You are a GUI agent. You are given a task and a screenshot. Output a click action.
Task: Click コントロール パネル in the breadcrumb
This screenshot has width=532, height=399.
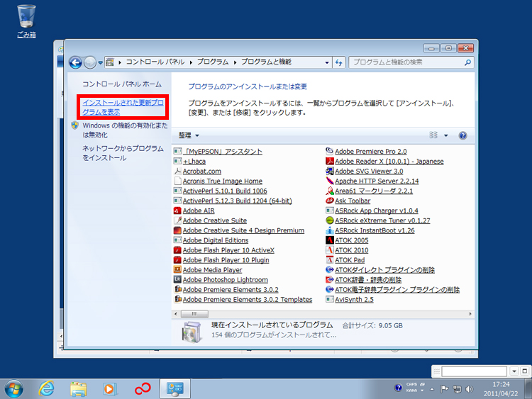coord(155,62)
